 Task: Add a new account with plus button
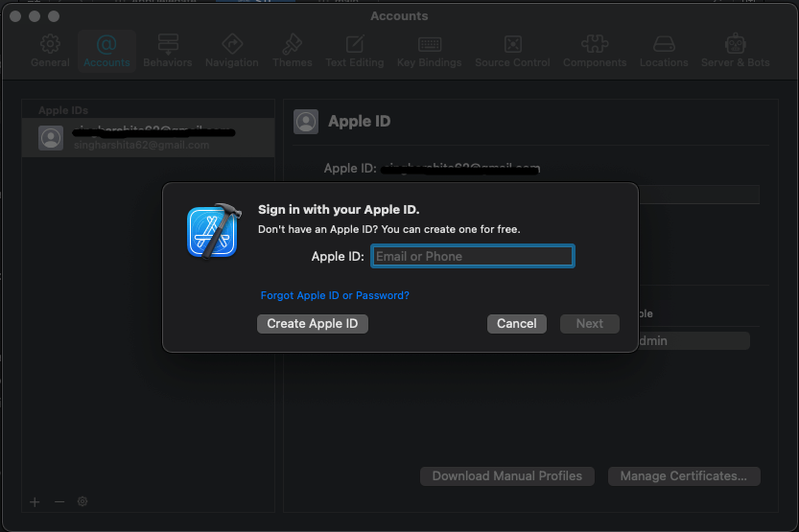pos(35,502)
